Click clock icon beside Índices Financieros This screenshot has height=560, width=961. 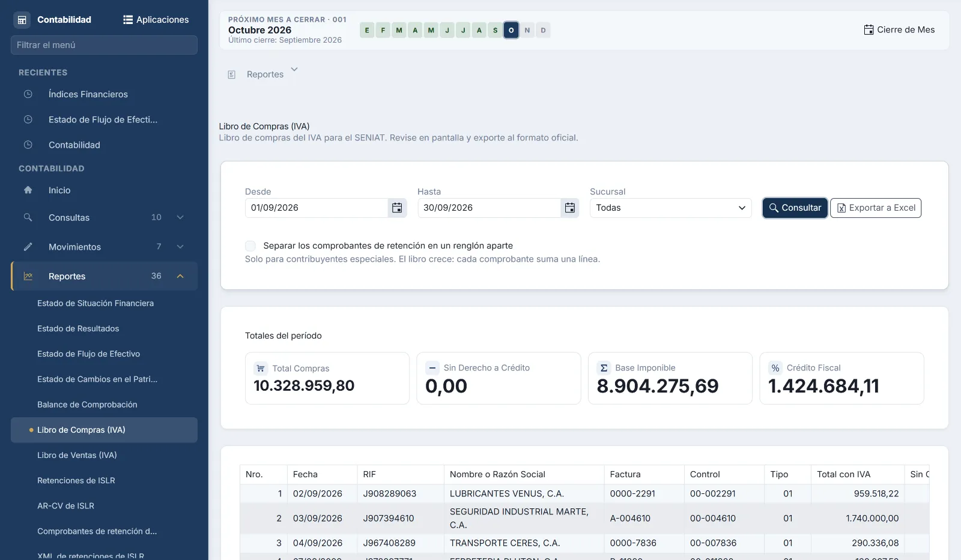pyautogui.click(x=28, y=94)
